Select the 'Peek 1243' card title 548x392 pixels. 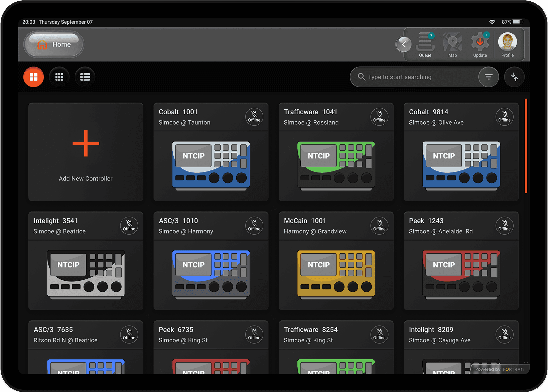point(426,221)
